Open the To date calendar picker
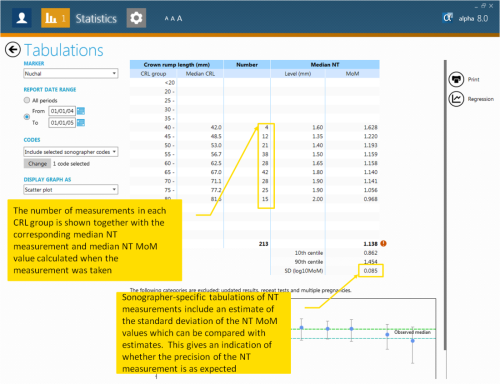The image size is (500, 384). (81, 123)
